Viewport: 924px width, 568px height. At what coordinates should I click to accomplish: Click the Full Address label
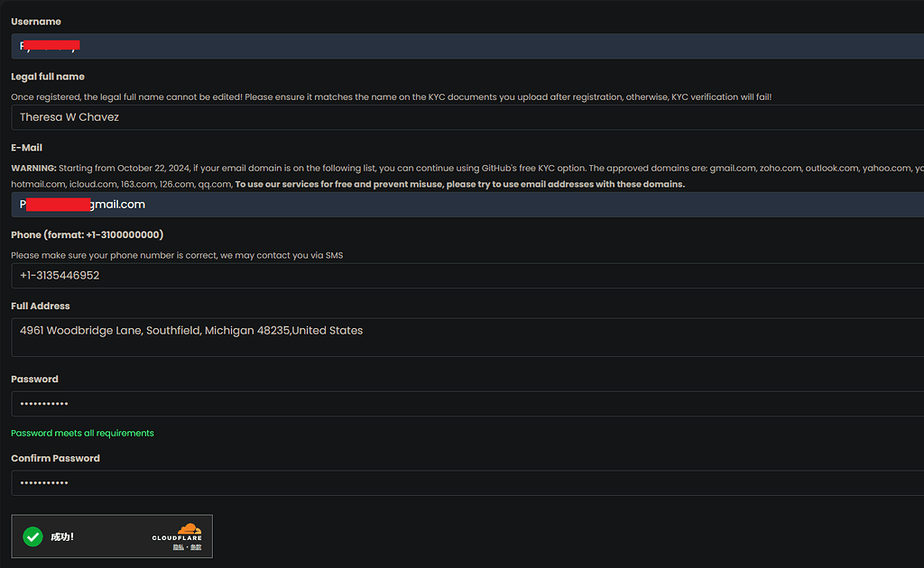click(x=40, y=306)
